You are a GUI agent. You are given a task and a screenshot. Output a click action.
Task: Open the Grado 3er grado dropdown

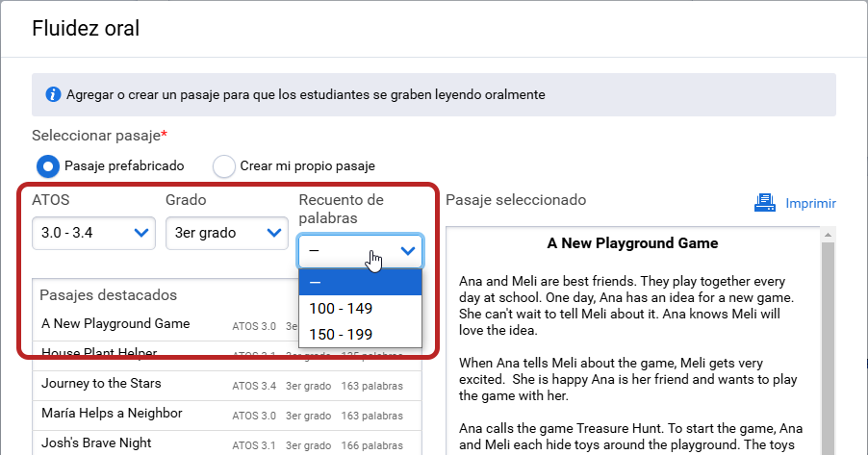(227, 233)
